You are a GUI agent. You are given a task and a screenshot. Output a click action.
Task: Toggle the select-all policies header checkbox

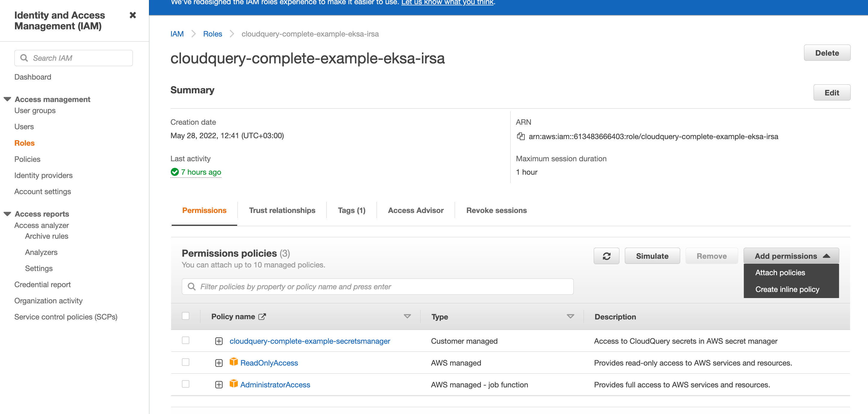coord(185,316)
